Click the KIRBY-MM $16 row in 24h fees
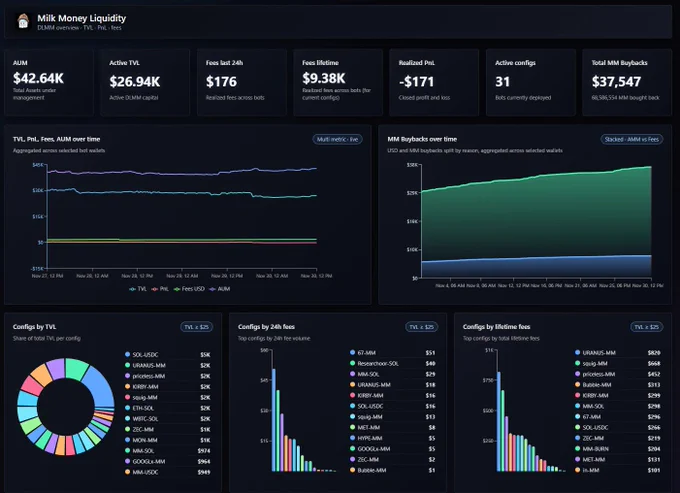The image size is (680, 493). click(392, 395)
